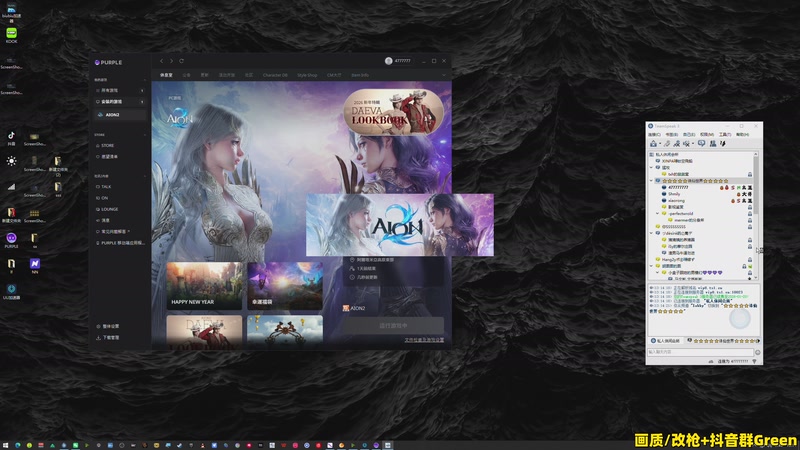The width and height of the screenshot is (800, 450).
Task: Switch to the starred channel chat tab
Action: point(723,340)
